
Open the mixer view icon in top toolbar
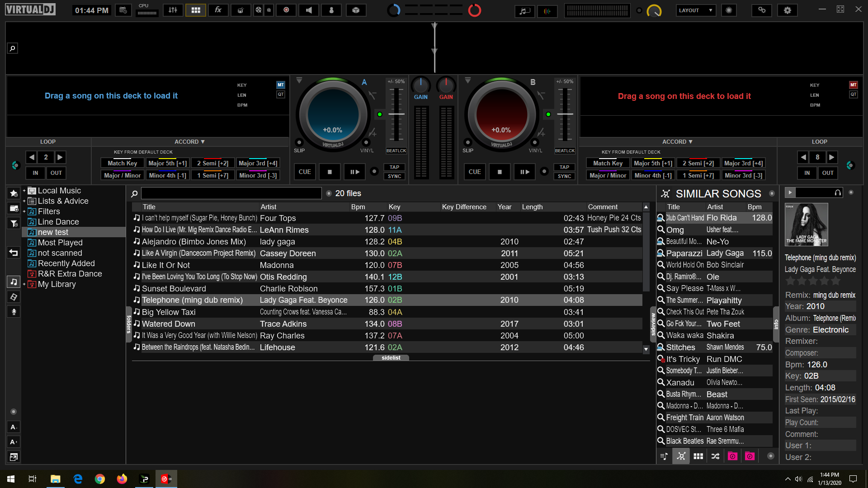coord(173,10)
